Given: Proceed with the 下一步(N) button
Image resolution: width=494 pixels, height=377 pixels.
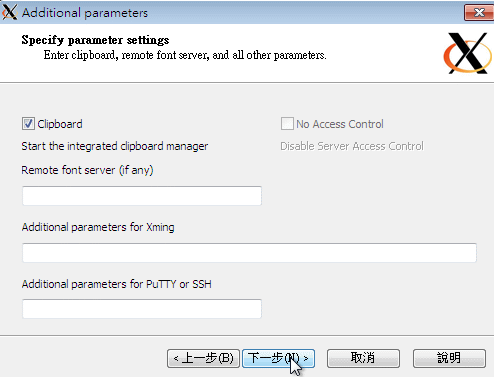Looking at the screenshot, I should (278, 358).
